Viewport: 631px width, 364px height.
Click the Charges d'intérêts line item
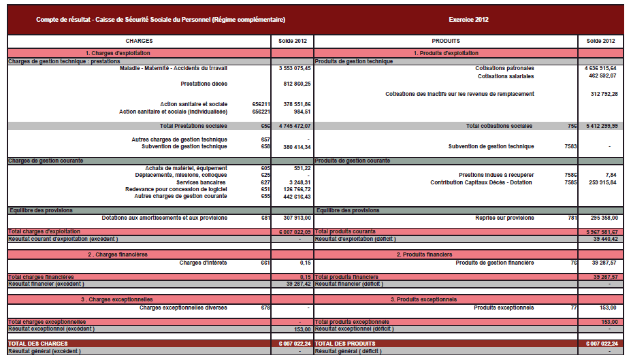pos(203,263)
